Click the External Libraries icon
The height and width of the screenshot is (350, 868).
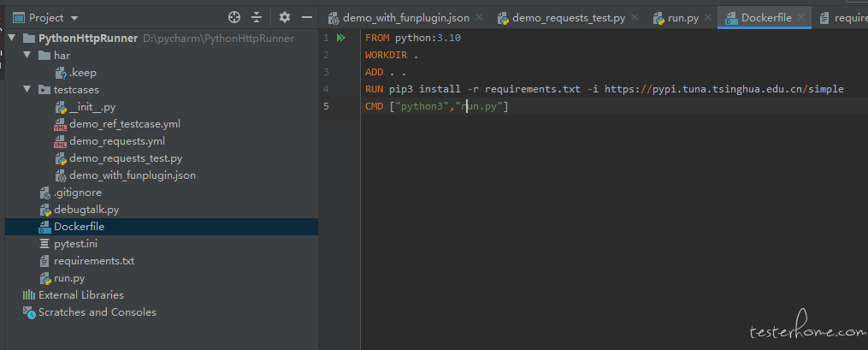pos(29,295)
